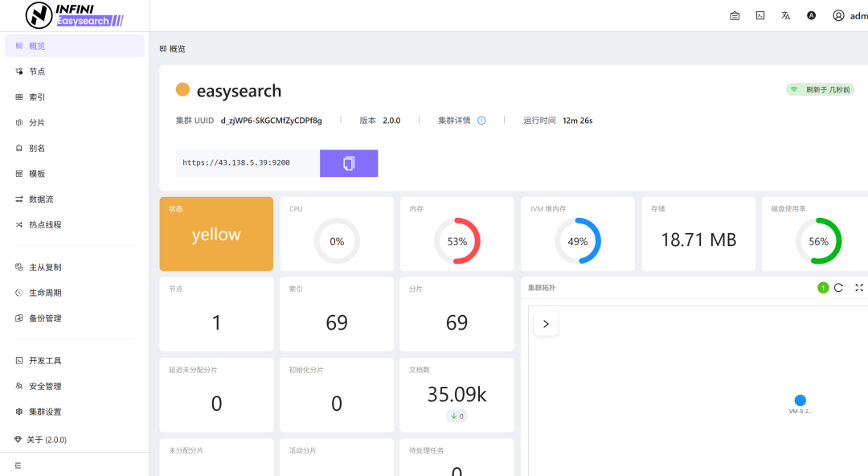
Task: Switch language with the translate icon
Action: (x=785, y=15)
